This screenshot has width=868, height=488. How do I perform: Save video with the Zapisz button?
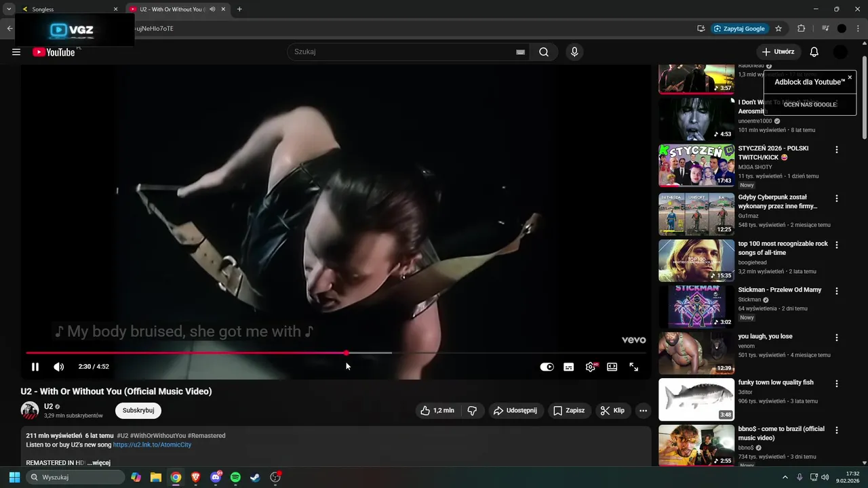[x=569, y=411]
